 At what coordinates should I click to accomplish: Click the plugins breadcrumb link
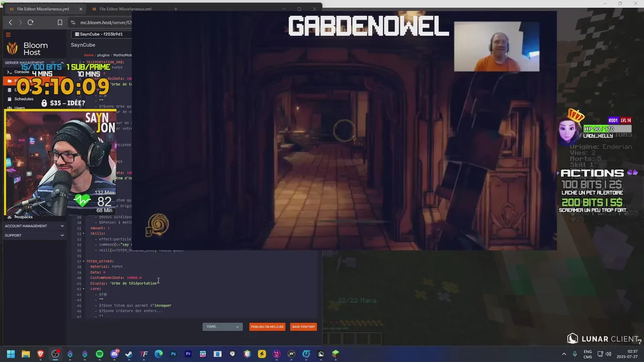click(x=103, y=55)
